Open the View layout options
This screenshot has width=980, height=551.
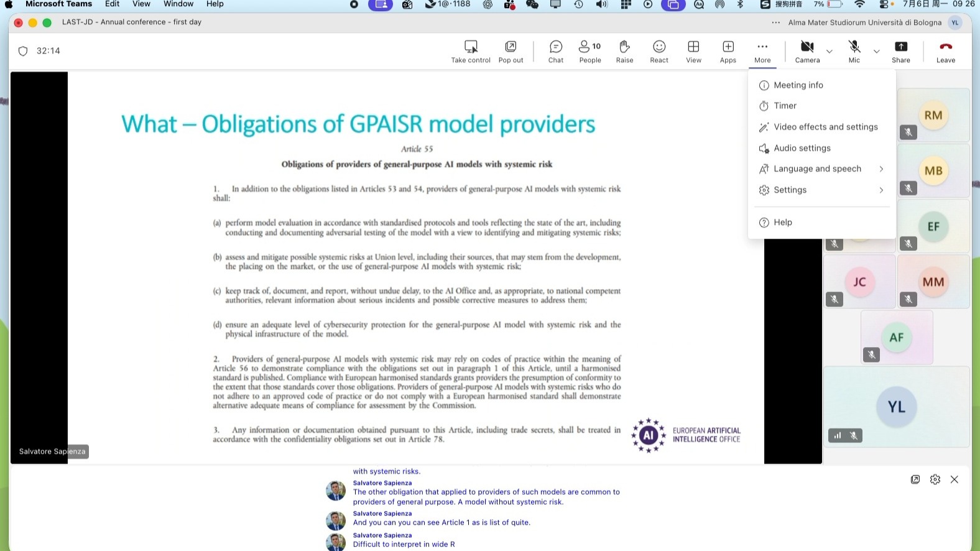[x=693, y=52]
